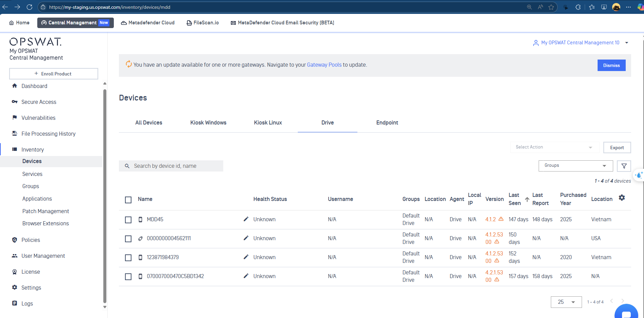Viewport: 644px width, 318px height.
Task: Click the browser back arrow
Action: [5, 7]
